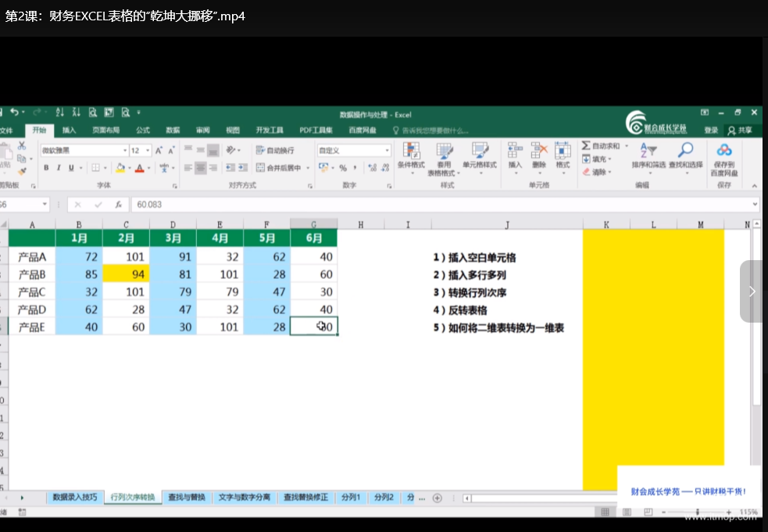Click the increase indent icon
The width and height of the screenshot is (768, 532).
[243, 167]
